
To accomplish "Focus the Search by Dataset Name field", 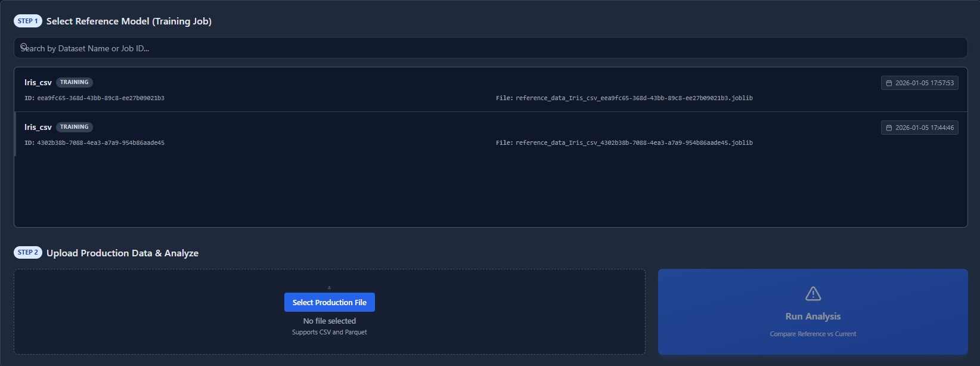I will pos(490,48).
